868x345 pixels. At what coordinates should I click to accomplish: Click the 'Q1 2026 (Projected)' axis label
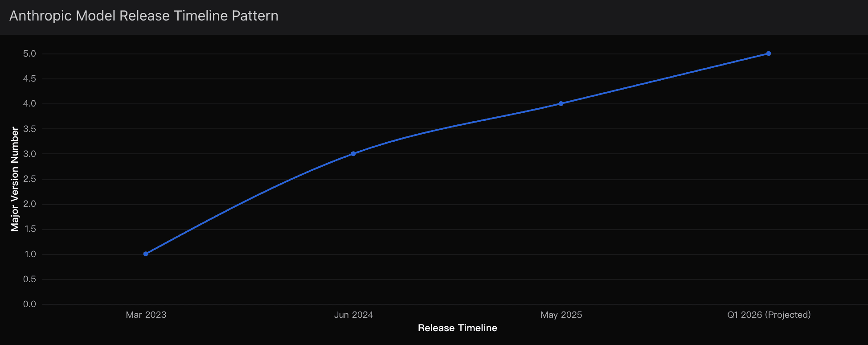769,315
